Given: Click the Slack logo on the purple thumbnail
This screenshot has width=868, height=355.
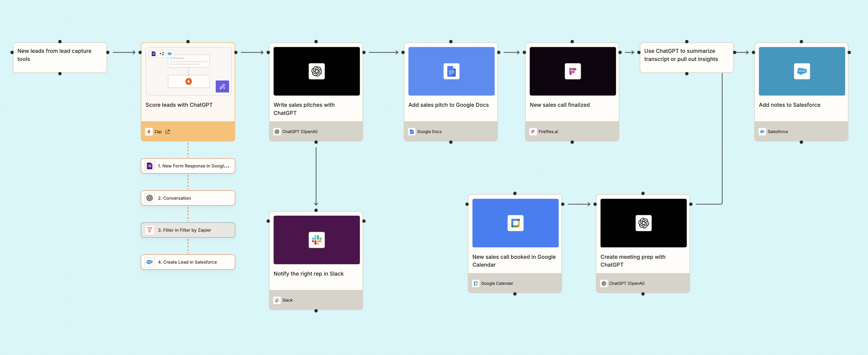Looking at the screenshot, I should click(316, 240).
